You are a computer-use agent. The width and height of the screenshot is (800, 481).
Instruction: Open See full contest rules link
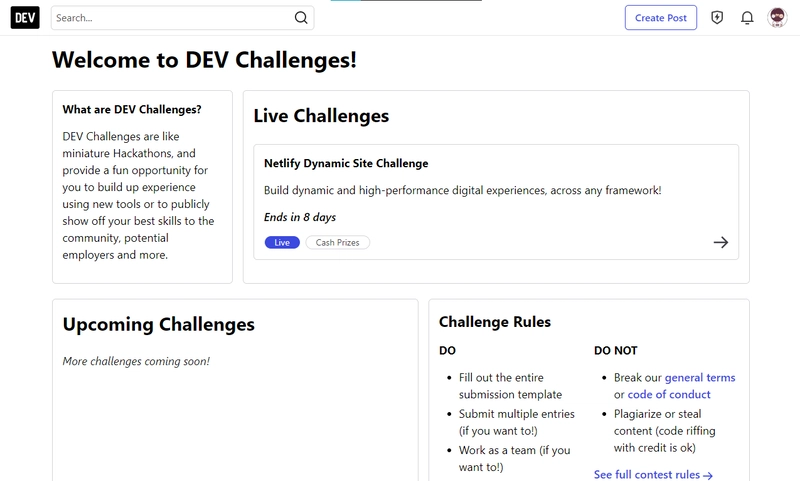tap(653, 474)
